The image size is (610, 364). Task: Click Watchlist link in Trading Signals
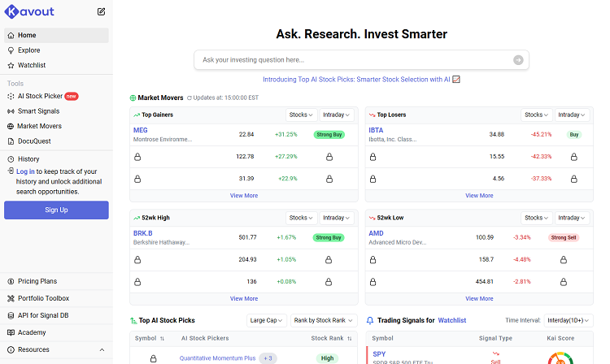[452, 320]
